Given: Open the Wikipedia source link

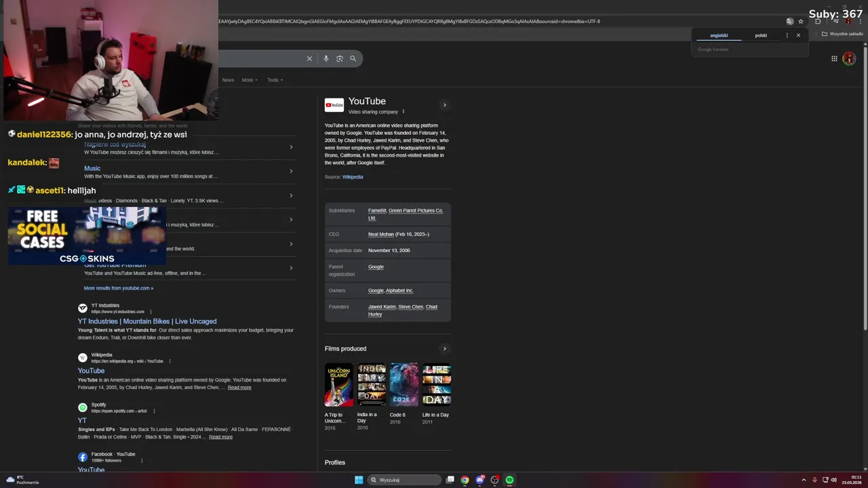Looking at the screenshot, I should coord(353,177).
